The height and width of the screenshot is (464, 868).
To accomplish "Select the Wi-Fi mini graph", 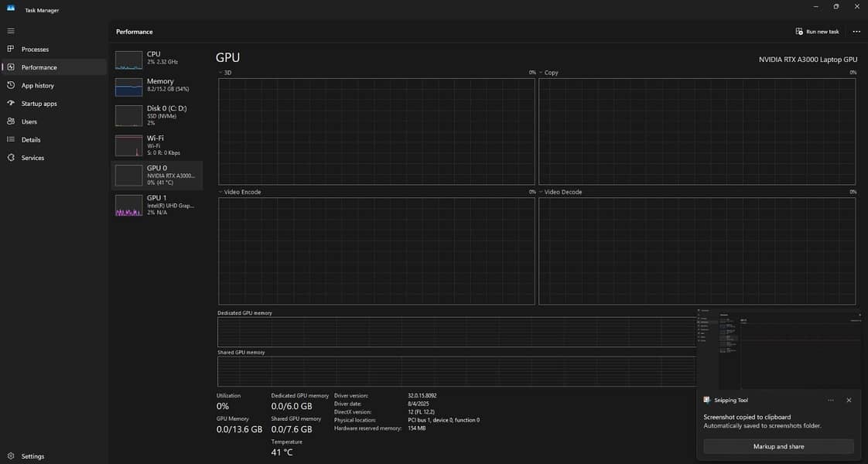I will click(x=128, y=146).
